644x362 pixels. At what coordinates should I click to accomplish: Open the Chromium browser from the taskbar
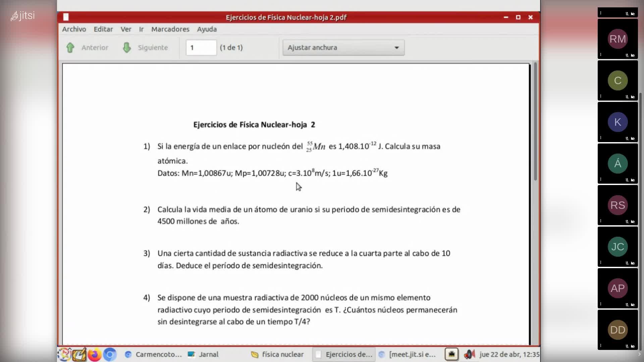(110, 354)
